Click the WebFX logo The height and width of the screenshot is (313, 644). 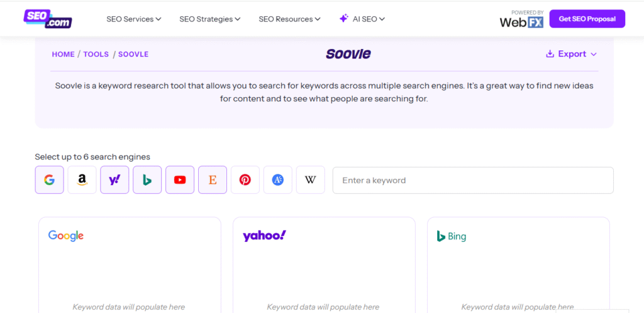pos(521,20)
